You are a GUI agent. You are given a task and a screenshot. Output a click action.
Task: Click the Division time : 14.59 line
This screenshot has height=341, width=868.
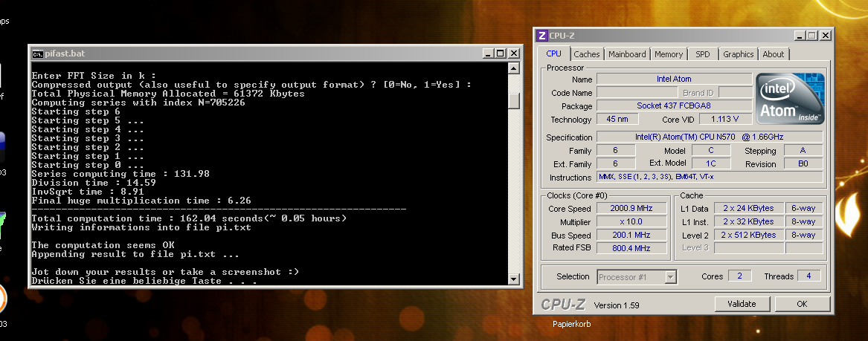point(94,182)
